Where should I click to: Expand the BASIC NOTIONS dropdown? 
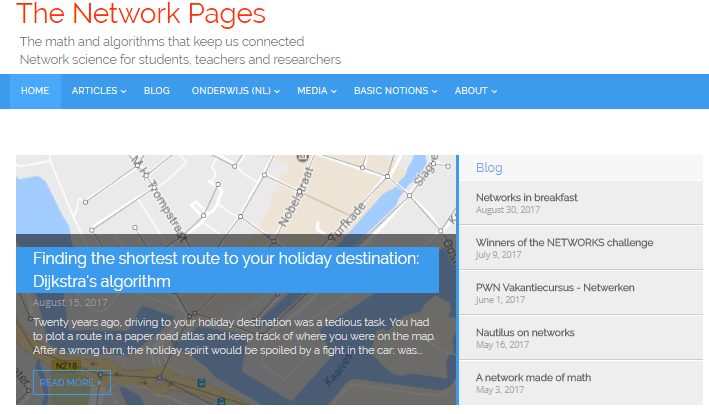396,91
